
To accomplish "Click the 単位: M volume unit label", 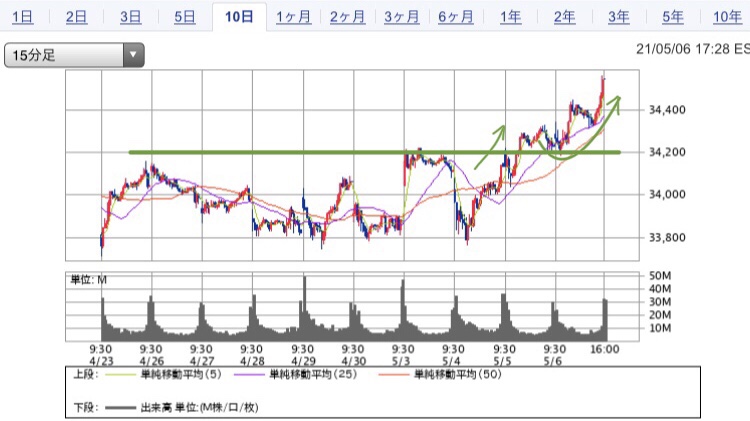I will pos(89,280).
